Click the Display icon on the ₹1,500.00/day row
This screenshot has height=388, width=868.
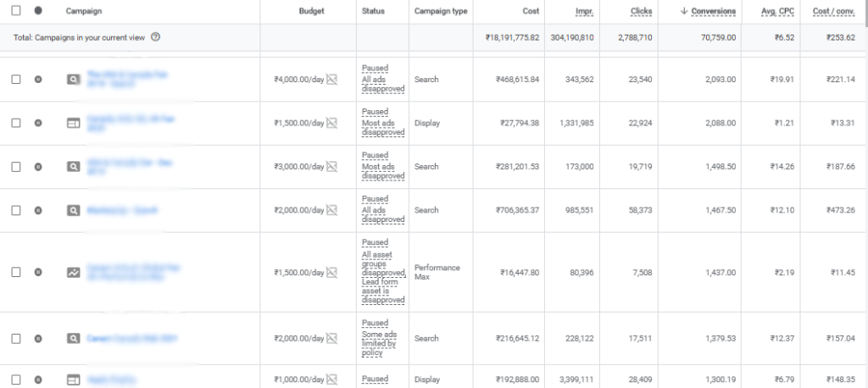point(74,123)
